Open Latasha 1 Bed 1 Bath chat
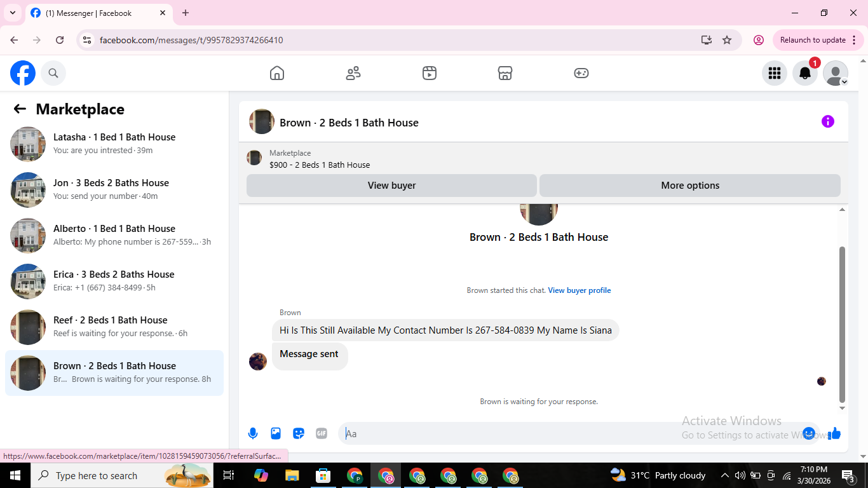 point(114,144)
